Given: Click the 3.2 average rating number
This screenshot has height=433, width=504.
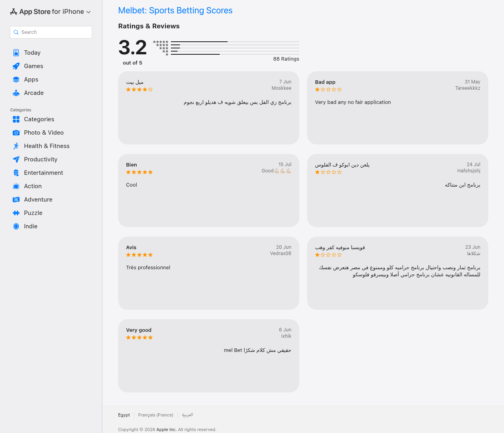Looking at the screenshot, I should pos(133,48).
